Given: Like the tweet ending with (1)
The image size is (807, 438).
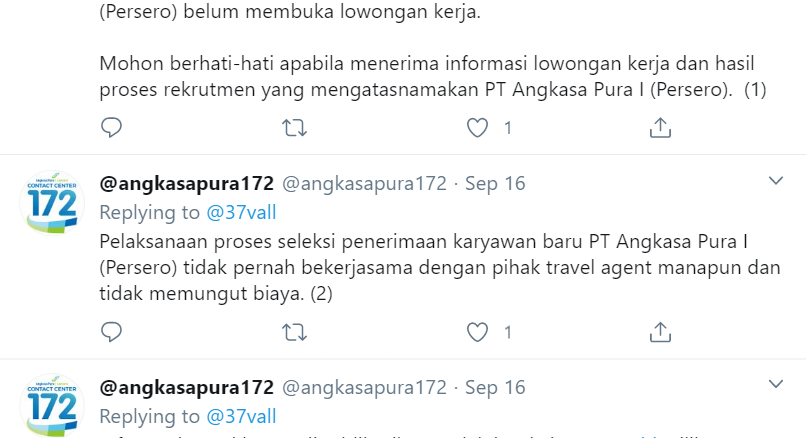Looking at the screenshot, I should point(477,128).
